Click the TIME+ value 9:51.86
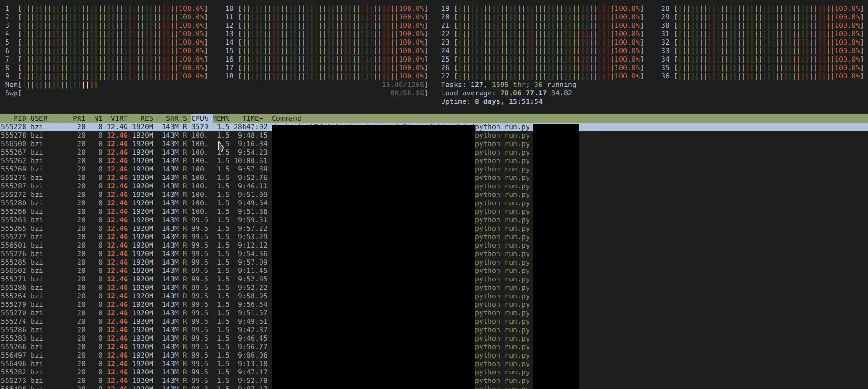Image resolution: width=868 pixels, height=389 pixels. pos(253,211)
